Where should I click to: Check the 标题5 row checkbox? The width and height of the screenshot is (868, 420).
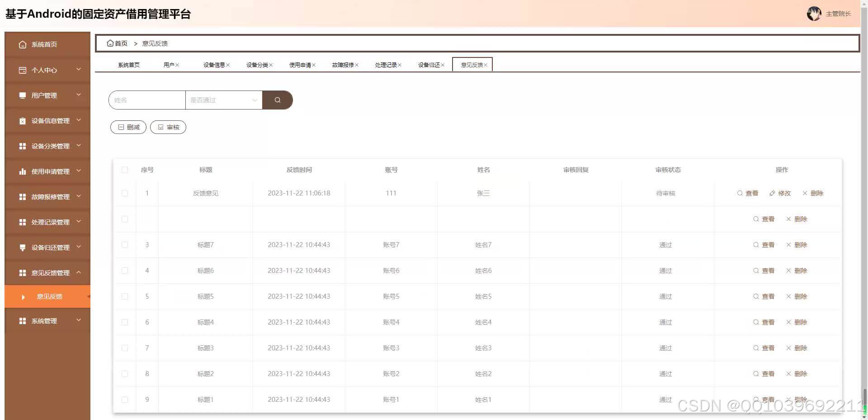point(125,296)
